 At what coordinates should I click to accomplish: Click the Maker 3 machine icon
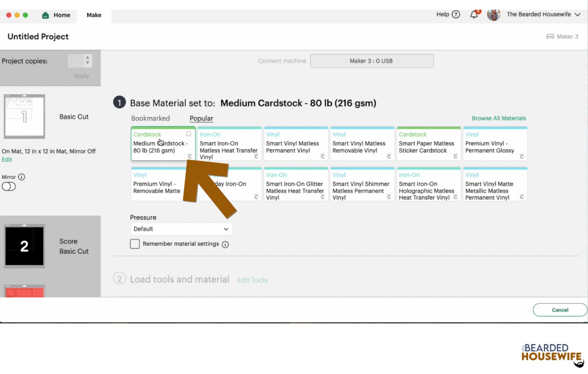pyautogui.click(x=550, y=36)
